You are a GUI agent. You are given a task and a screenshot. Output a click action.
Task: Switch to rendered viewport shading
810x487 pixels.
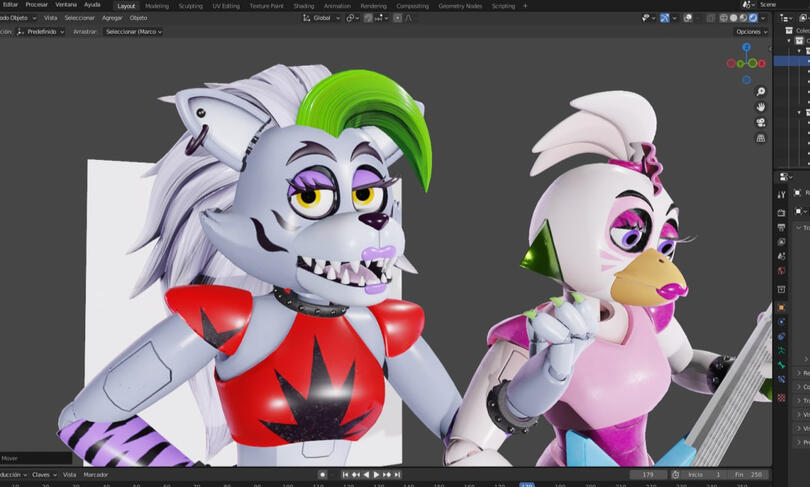pyautogui.click(x=753, y=18)
